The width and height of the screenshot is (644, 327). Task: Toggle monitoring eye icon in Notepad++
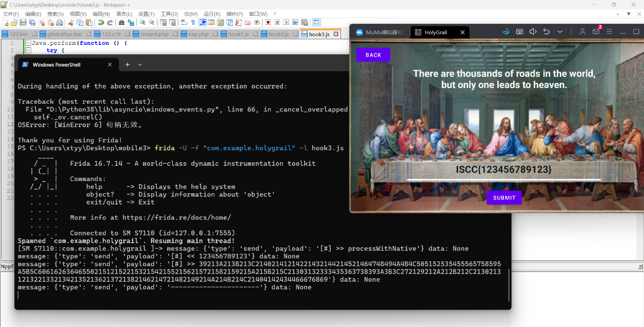coord(256,22)
